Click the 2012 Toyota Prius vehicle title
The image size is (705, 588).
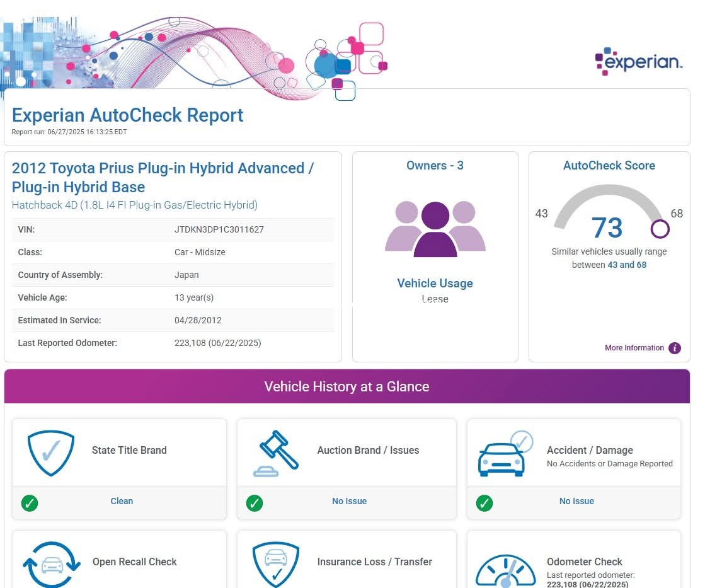click(x=163, y=177)
